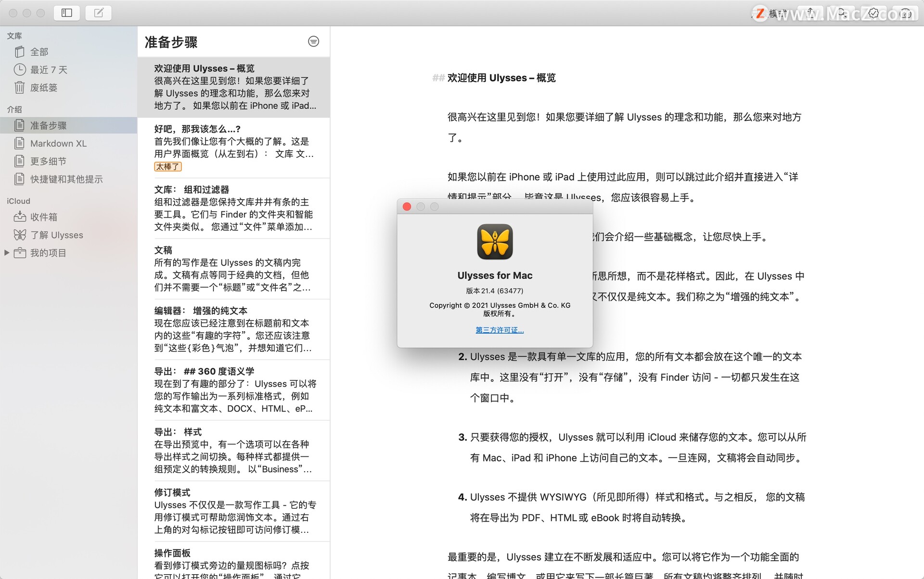This screenshot has height=579, width=924.
Task: Click Ulysses for Mac title in dialog
Action: pyautogui.click(x=495, y=275)
